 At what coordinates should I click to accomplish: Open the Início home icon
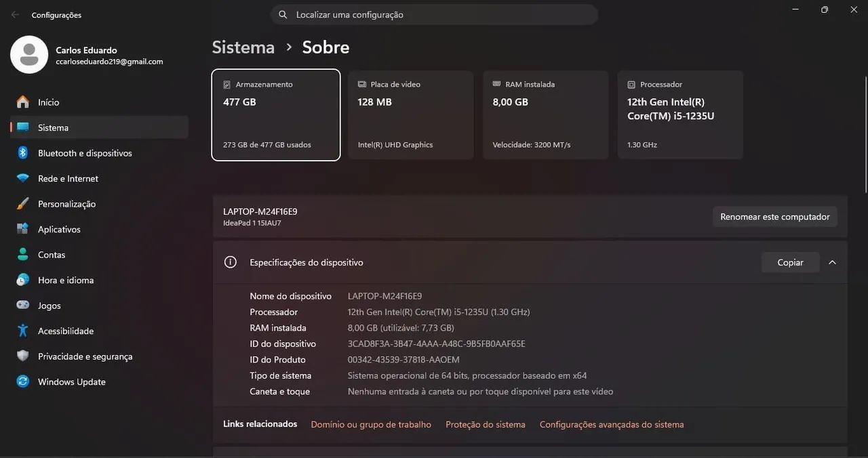23,102
